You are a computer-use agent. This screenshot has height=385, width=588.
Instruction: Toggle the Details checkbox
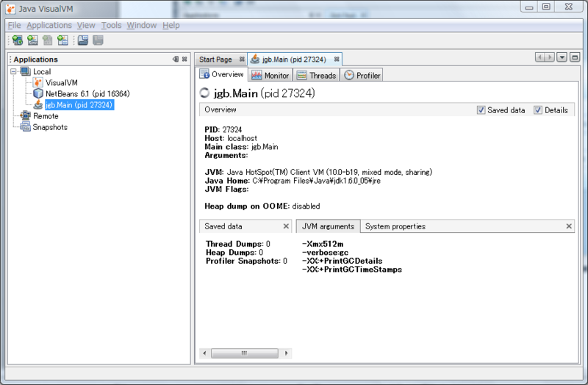538,109
